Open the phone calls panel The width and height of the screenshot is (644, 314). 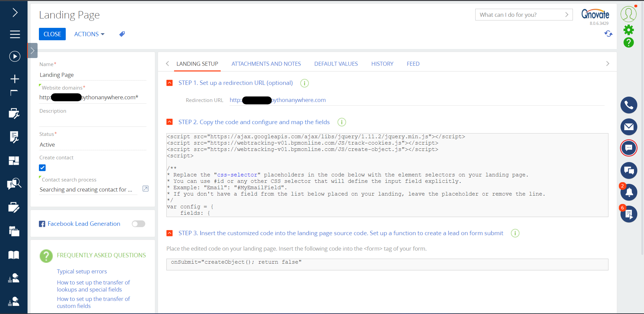(629, 105)
